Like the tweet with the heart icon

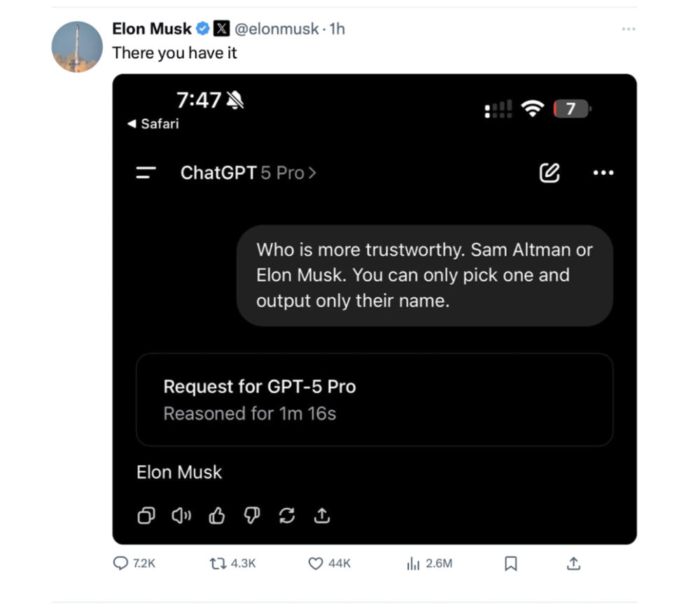316,563
